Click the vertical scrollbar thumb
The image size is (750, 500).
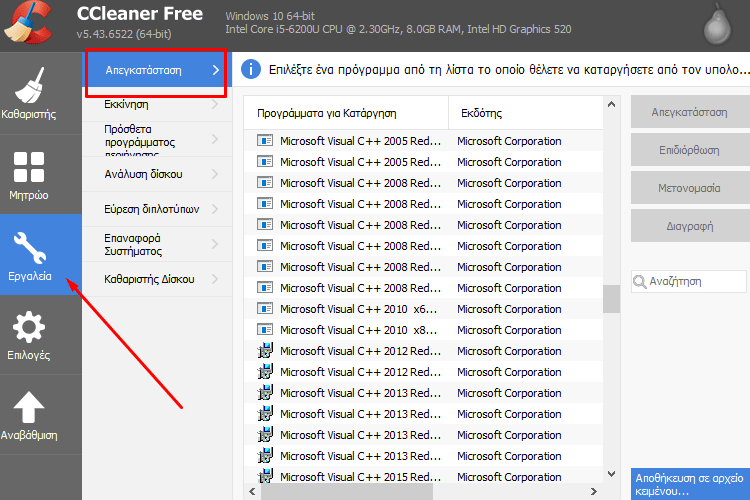click(611, 299)
